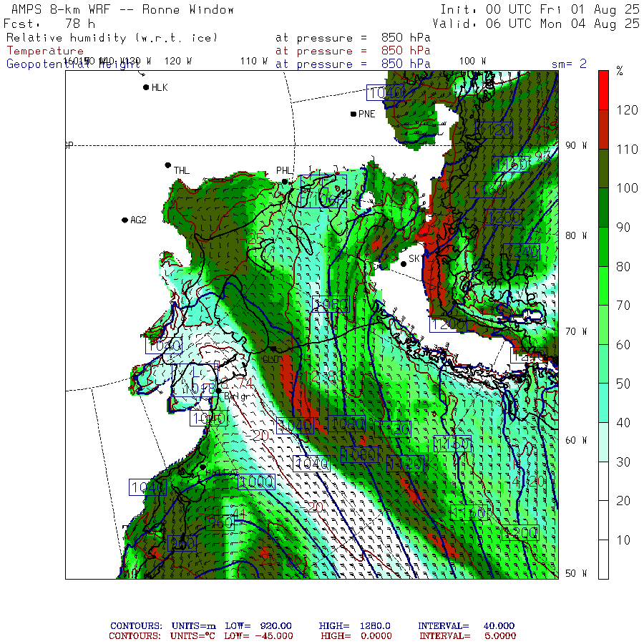Click the 'LOW= 920.00' contour text
Image resolution: width=644 pixels, height=644 pixels.
pos(258,626)
